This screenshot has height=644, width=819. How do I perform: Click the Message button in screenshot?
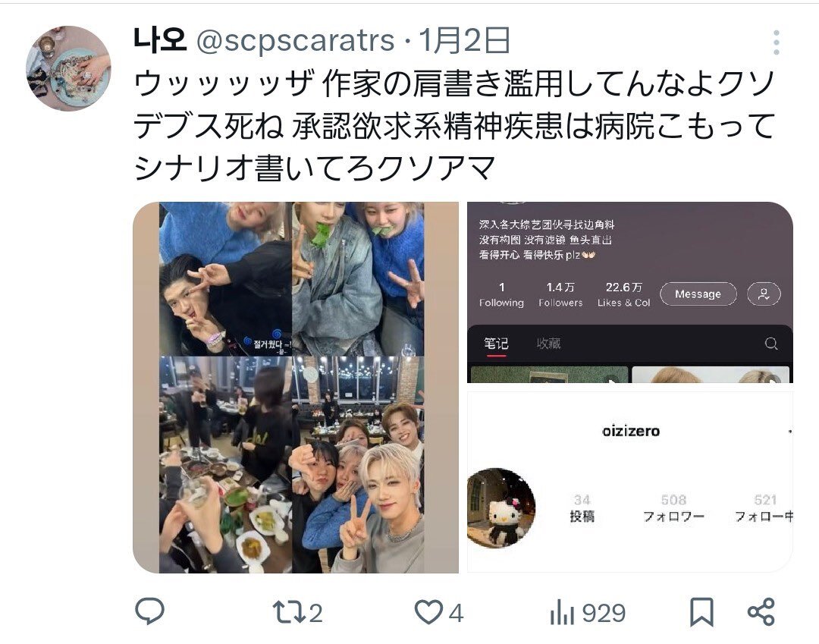point(698,294)
